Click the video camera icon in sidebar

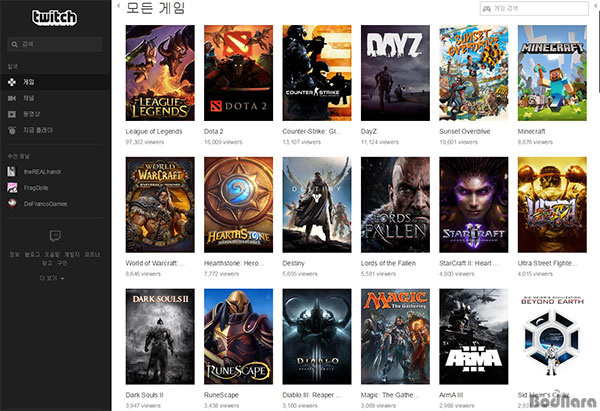click(12, 98)
